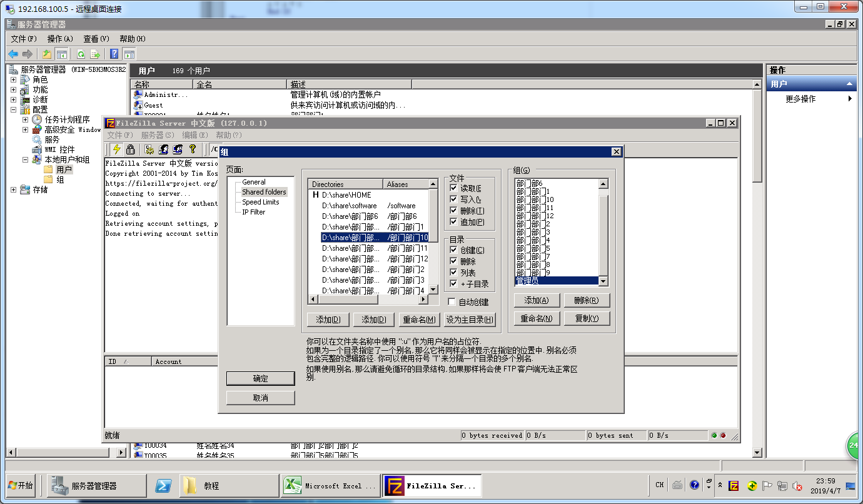Click the export list icon in Server Manager
The height and width of the screenshot is (504, 863).
95,54
